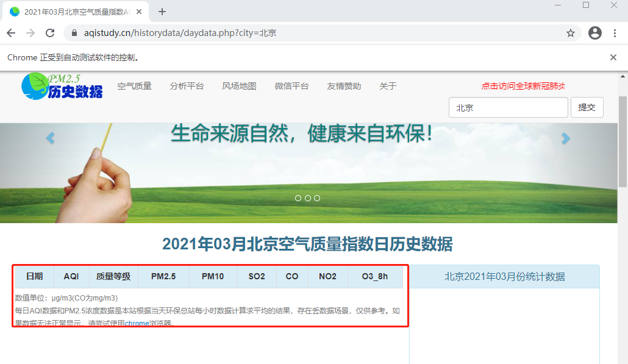Minimize the Chrome window
The image size is (628, 364).
click(557, 5)
